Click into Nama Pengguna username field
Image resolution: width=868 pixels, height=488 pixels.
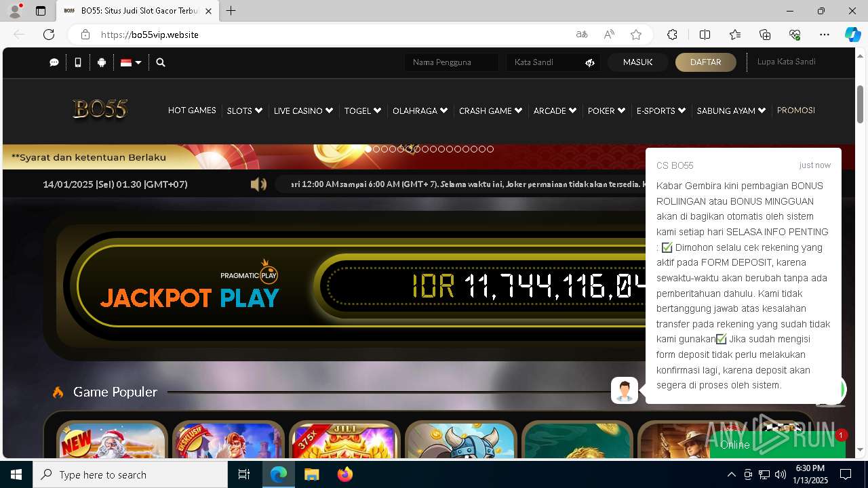[452, 62]
